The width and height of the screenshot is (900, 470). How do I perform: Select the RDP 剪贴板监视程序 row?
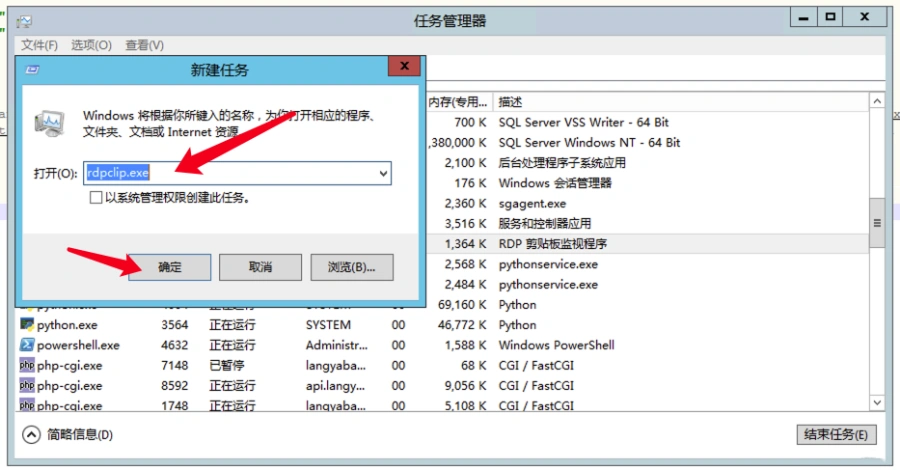tap(647, 244)
